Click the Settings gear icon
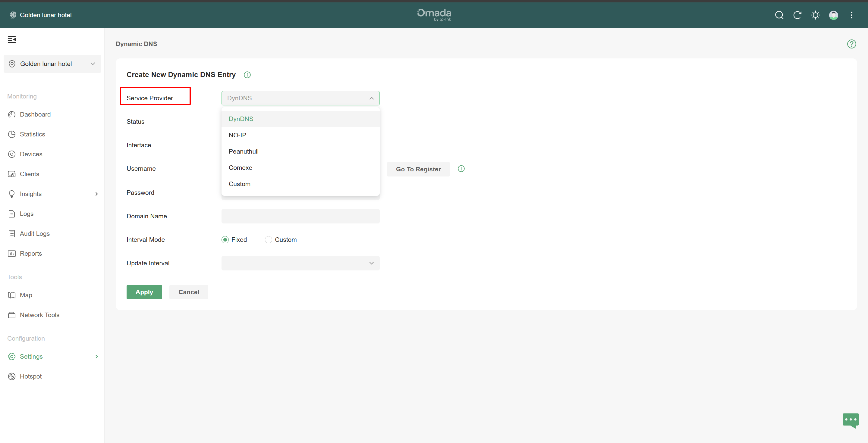The width and height of the screenshot is (868, 443). coord(12,357)
